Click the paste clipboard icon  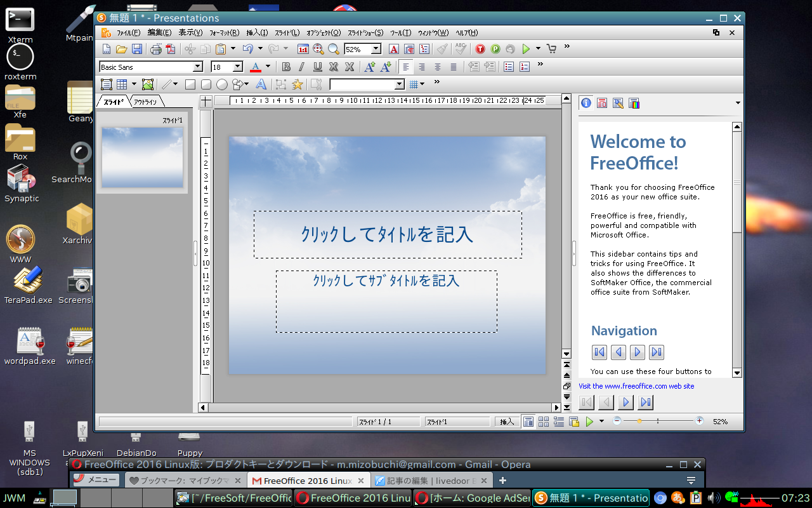[221, 49]
